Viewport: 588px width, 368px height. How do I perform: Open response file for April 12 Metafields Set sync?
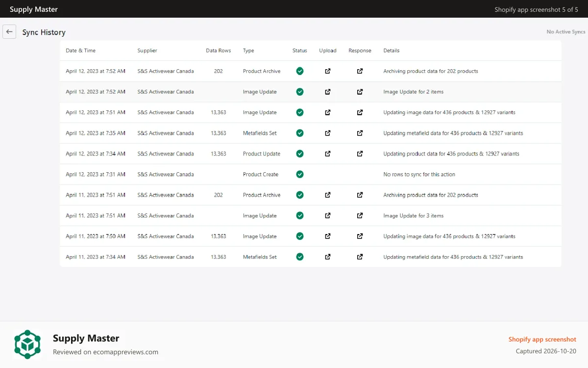360,133
